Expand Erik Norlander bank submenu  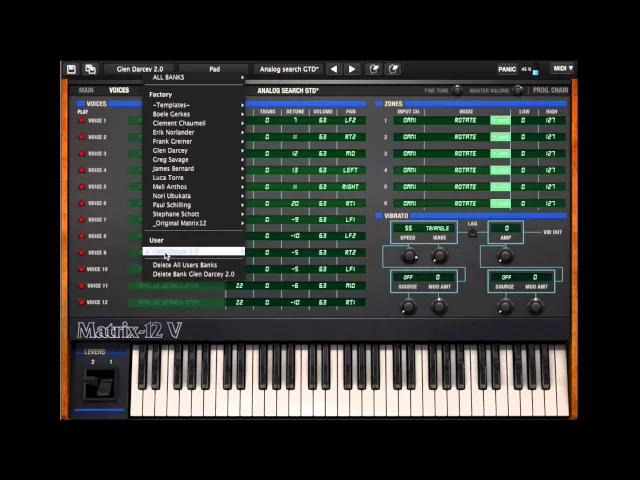click(x=194, y=132)
